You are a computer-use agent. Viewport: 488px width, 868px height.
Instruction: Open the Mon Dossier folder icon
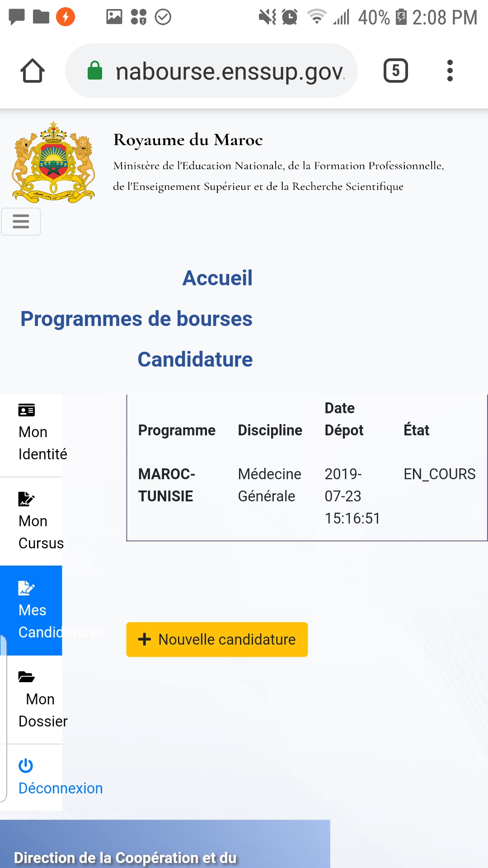26,677
